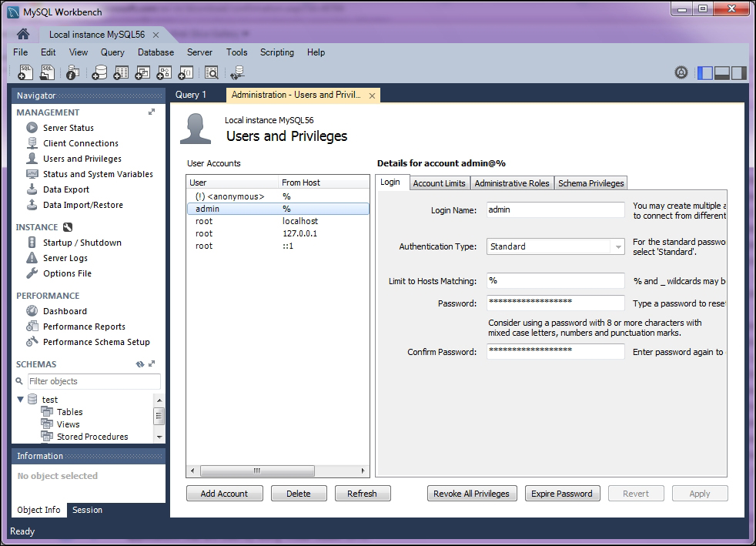756x546 pixels.
Task: Switch to the Administrative Roles tab
Action: 511,183
